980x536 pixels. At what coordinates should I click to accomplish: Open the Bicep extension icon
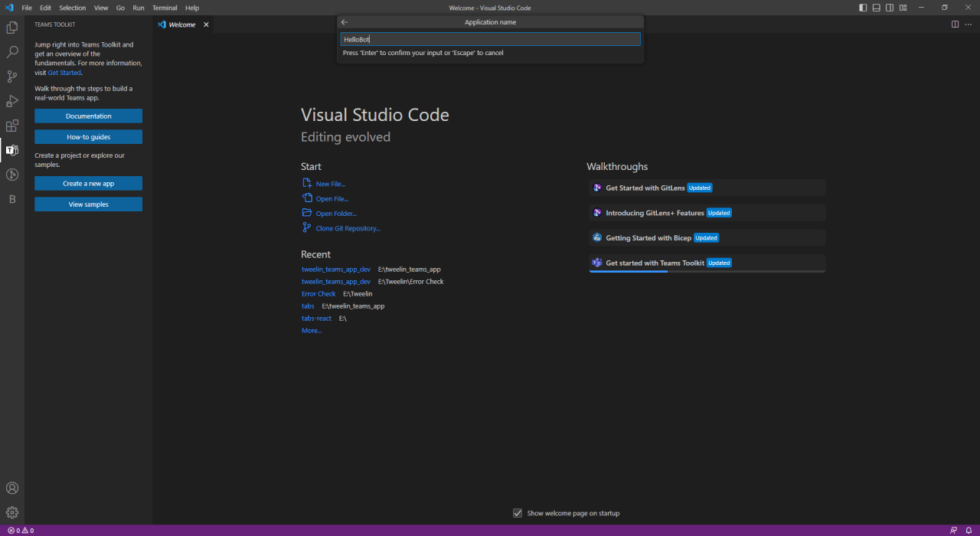tap(11, 198)
